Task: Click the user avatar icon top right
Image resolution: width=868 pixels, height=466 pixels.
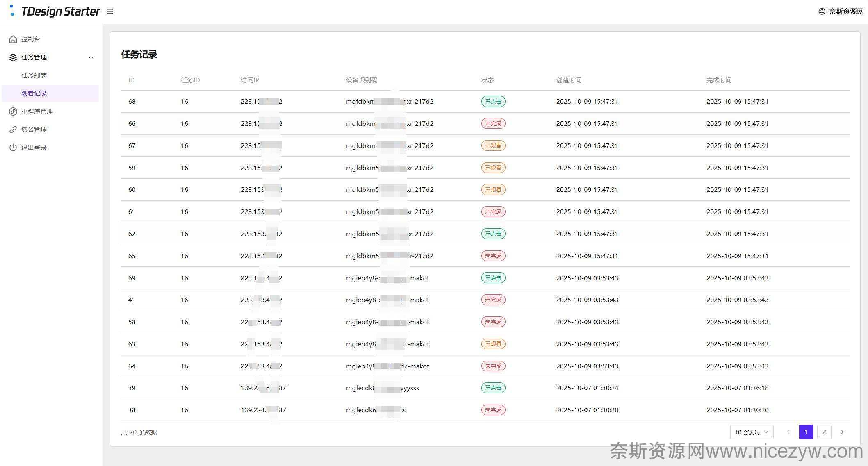Action: pos(822,11)
